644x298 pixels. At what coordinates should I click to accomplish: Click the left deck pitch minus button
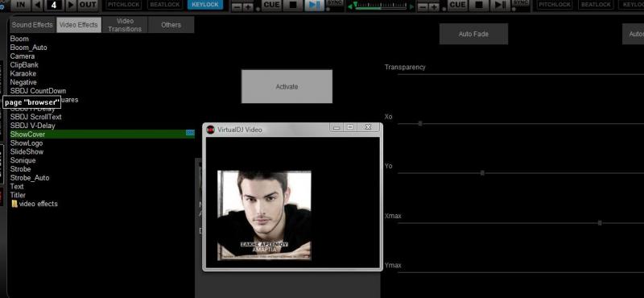pyautogui.click(x=237, y=7)
